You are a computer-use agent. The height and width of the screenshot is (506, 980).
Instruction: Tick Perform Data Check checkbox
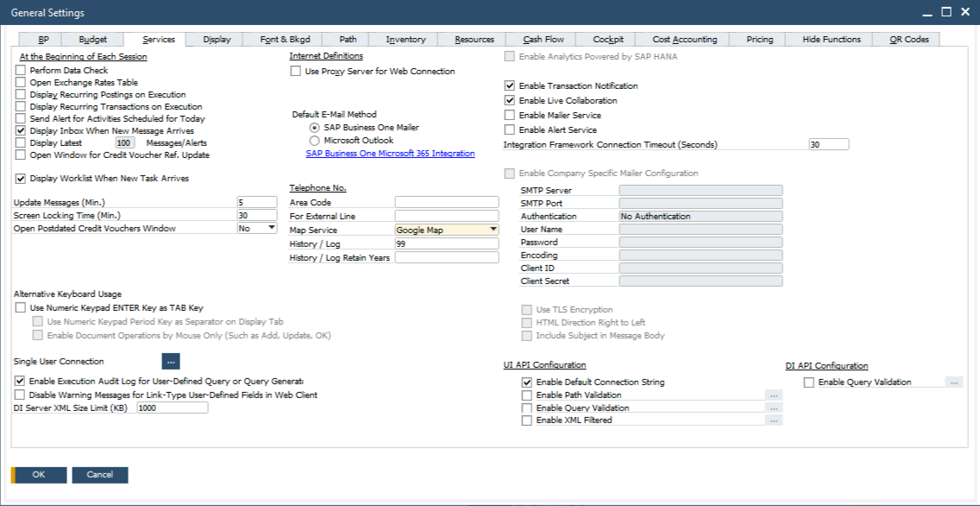pyautogui.click(x=21, y=70)
